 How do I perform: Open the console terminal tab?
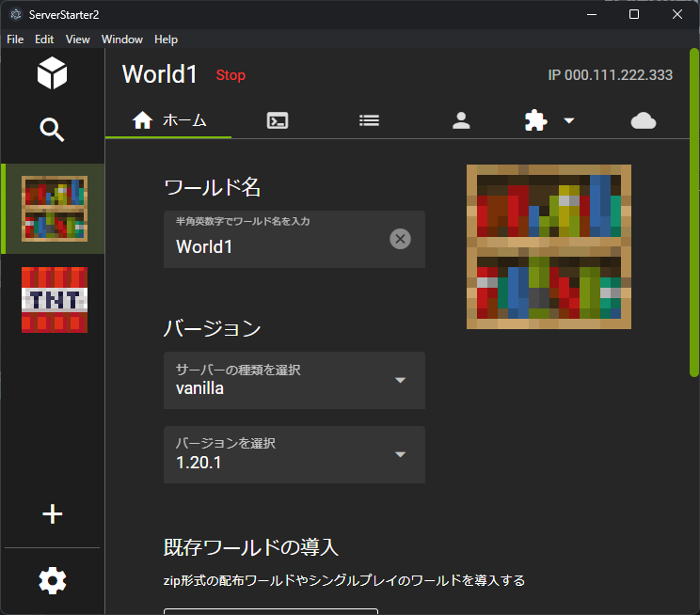(278, 120)
